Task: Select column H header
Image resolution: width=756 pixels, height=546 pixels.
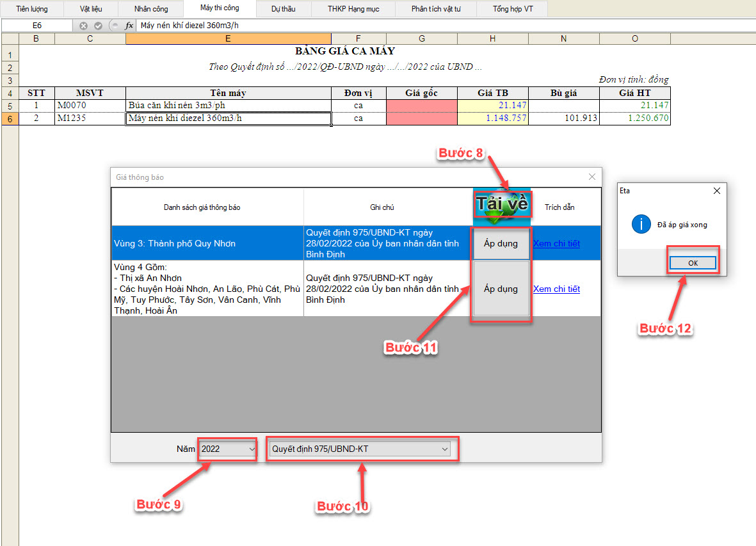Action: click(492, 38)
